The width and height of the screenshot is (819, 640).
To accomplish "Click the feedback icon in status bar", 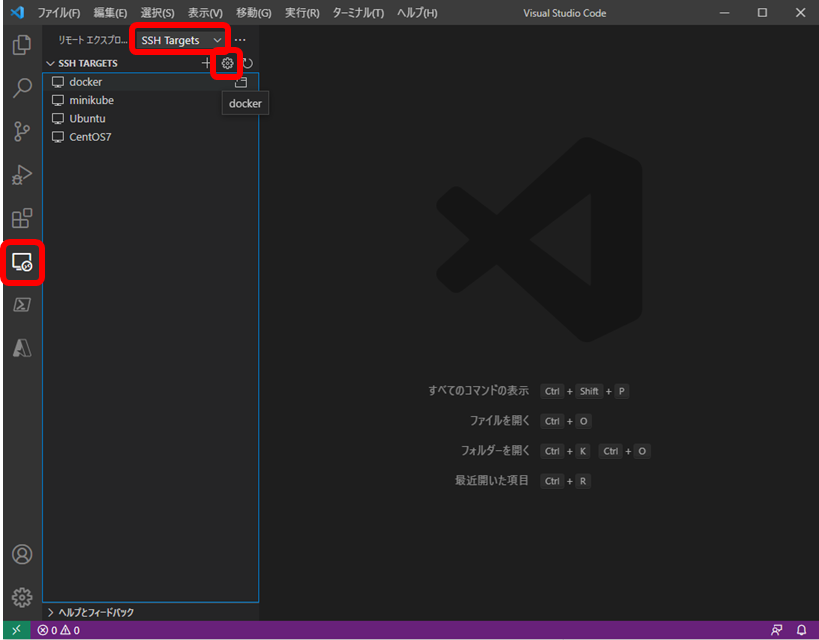I will point(777,630).
